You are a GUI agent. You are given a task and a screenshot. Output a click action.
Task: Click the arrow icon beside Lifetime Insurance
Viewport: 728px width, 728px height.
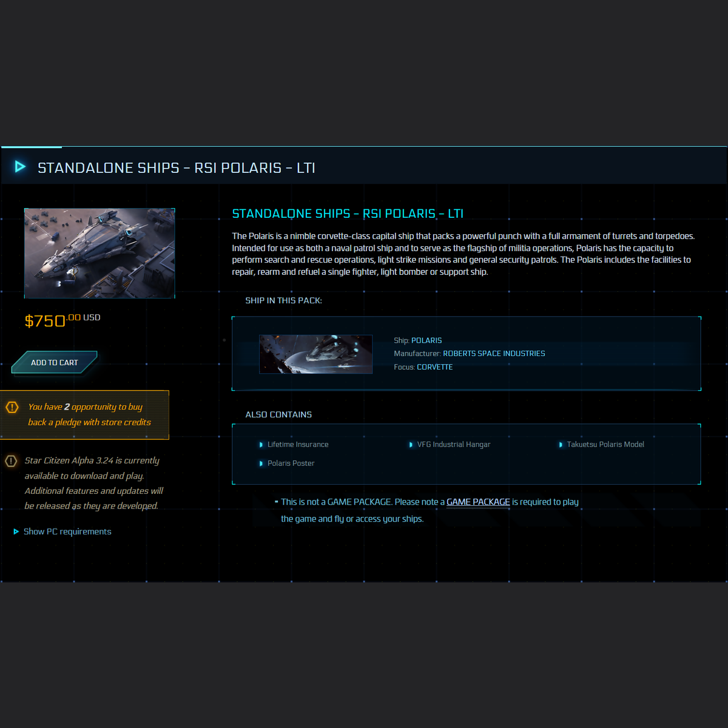262,444
